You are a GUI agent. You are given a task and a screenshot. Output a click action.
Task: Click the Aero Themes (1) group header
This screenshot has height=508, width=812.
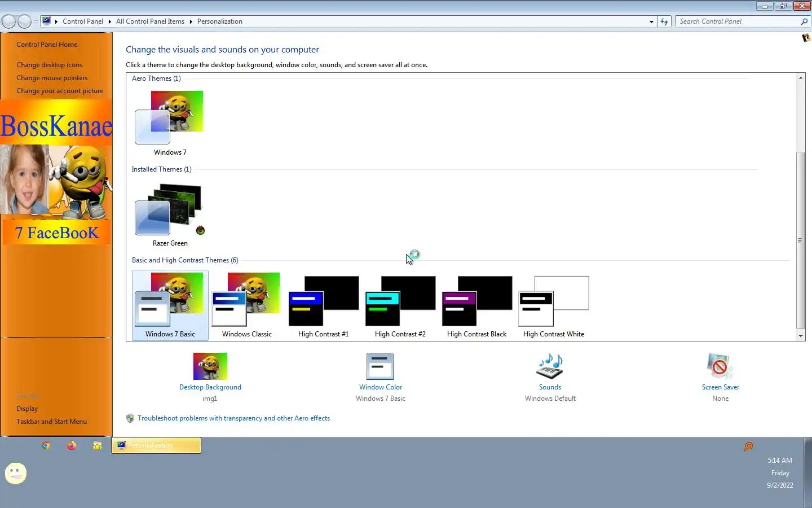[156, 78]
